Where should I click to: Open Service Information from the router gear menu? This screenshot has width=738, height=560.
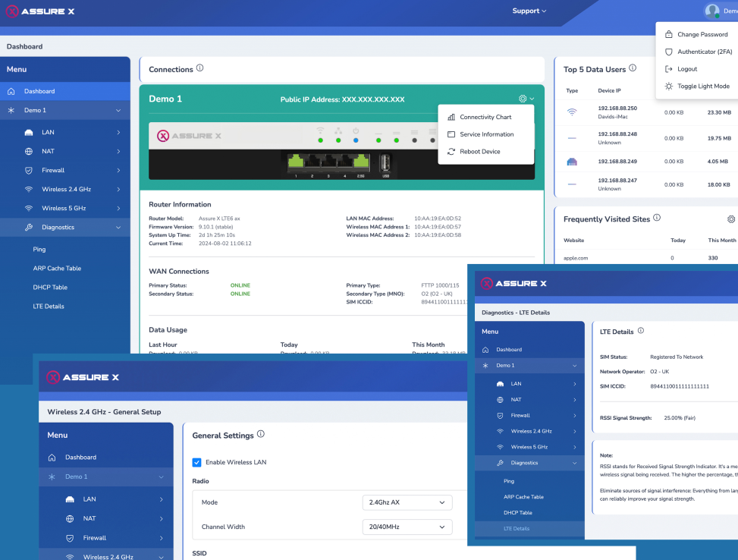click(485, 134)
